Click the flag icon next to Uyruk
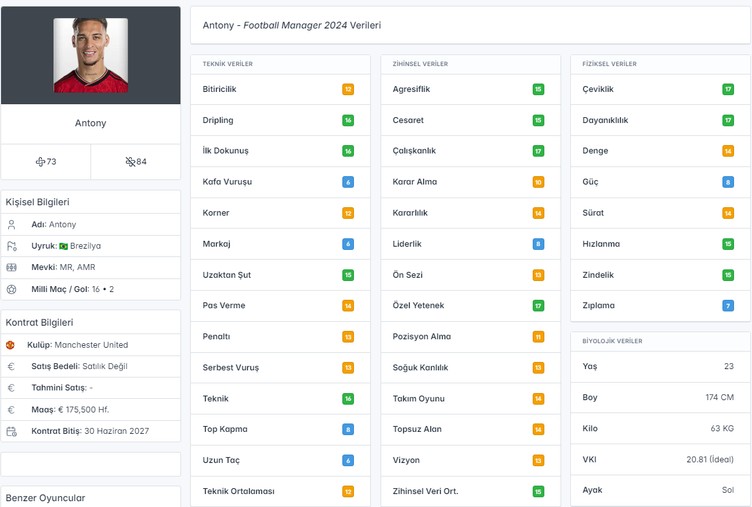This screenshot has height=507, width=752. [x=12, y=246]
